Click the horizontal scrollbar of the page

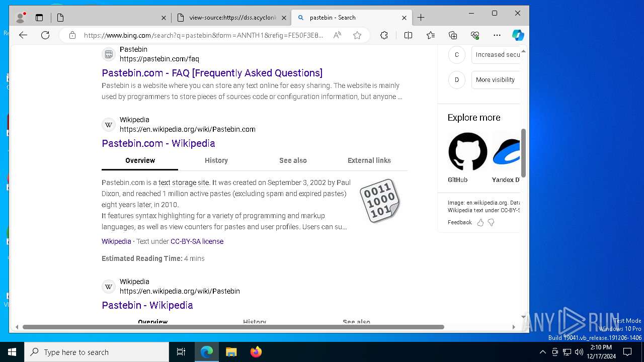[233, 327]
